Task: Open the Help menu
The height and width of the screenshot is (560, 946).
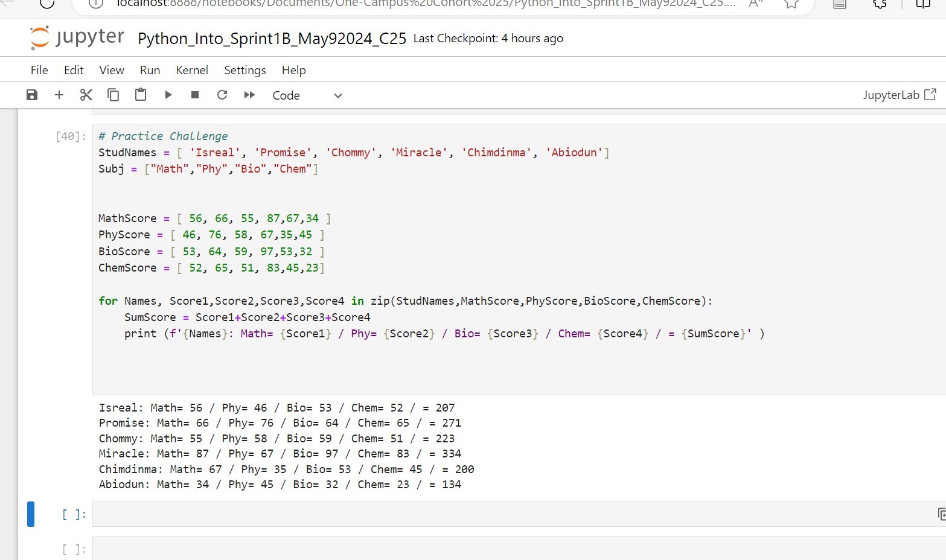Action: coord(294,70)
